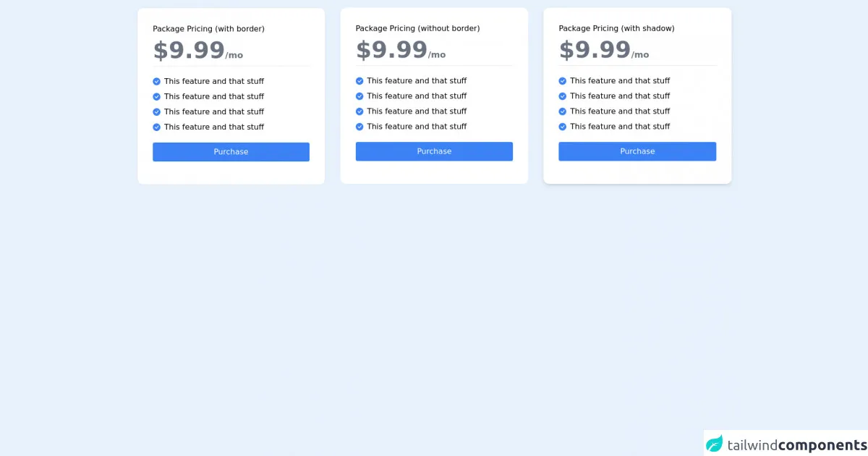
Task: Select the "Package Pricing (without border)" title
Action: coord(417,28)
